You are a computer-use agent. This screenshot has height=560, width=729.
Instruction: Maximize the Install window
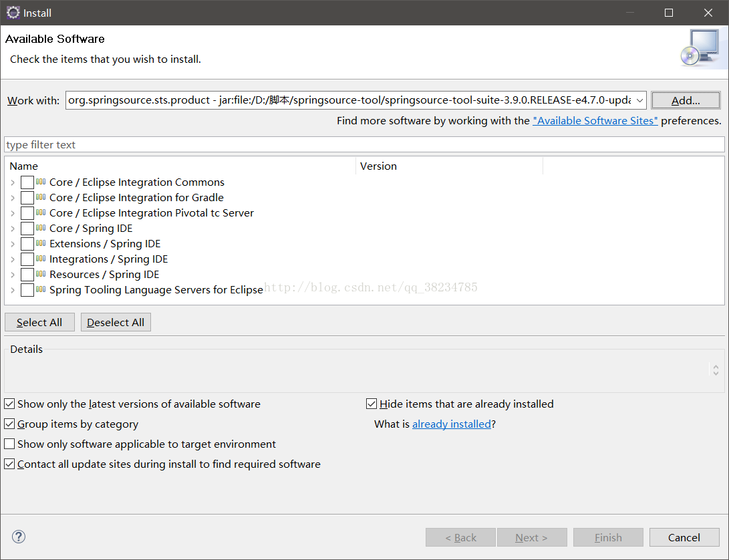click(x=669, y=13)
